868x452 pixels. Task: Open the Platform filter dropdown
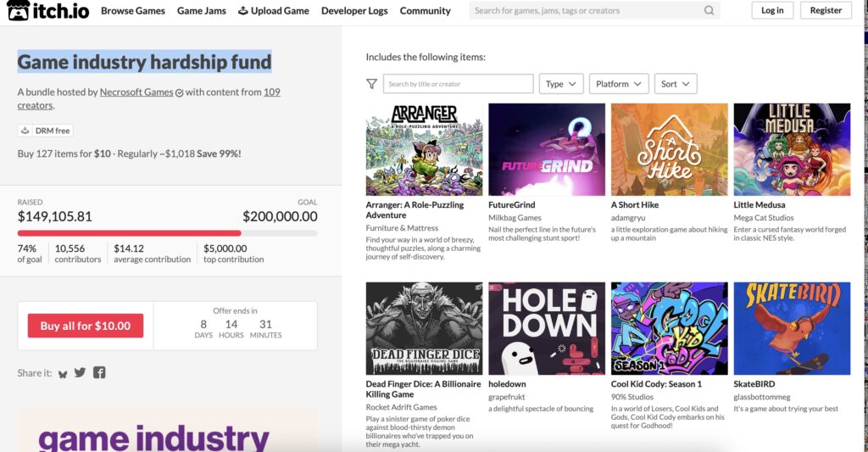tap(618, 84)
